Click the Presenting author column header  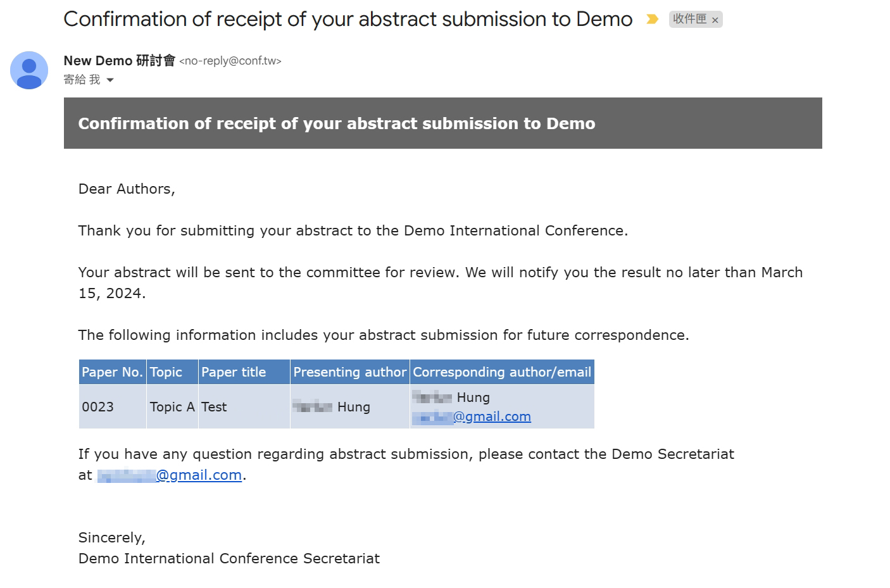[350, 372]
